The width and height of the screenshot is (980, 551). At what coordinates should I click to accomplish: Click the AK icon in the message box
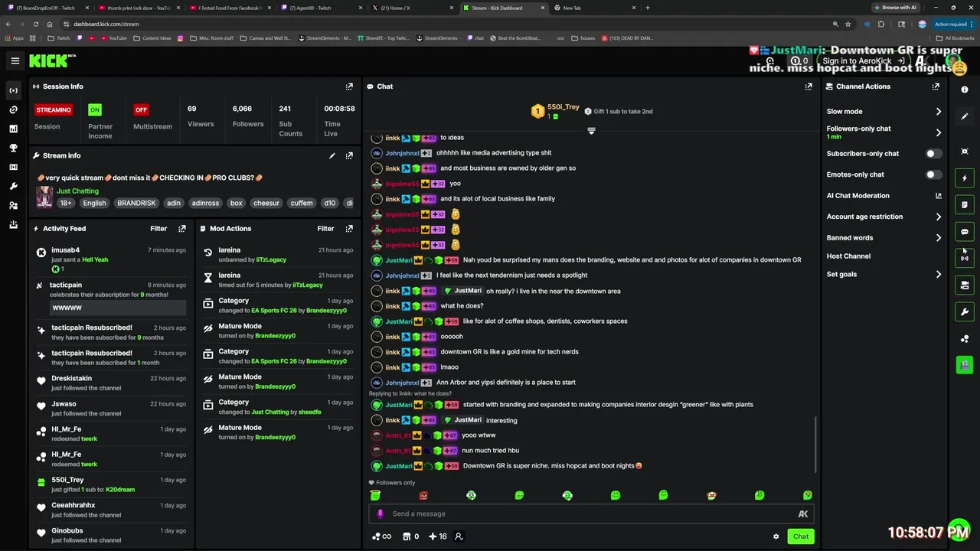pos(803,514)
